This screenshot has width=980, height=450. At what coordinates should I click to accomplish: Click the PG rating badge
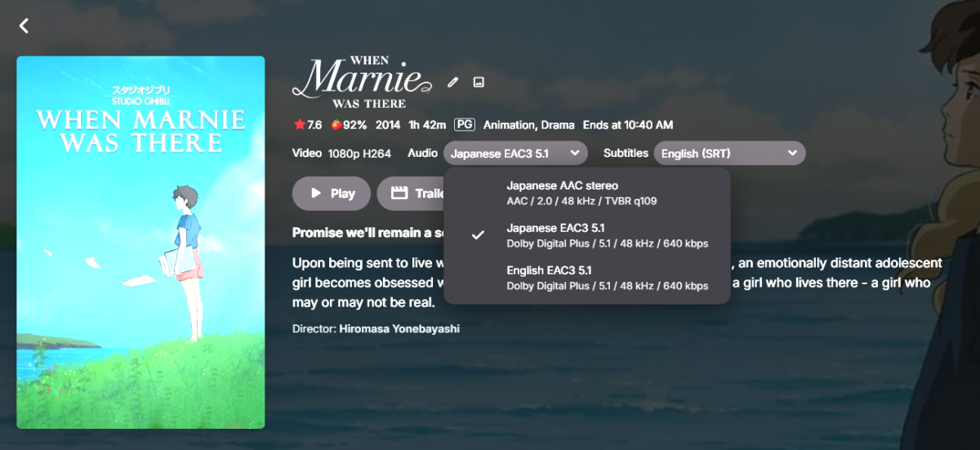coord(465,125)
